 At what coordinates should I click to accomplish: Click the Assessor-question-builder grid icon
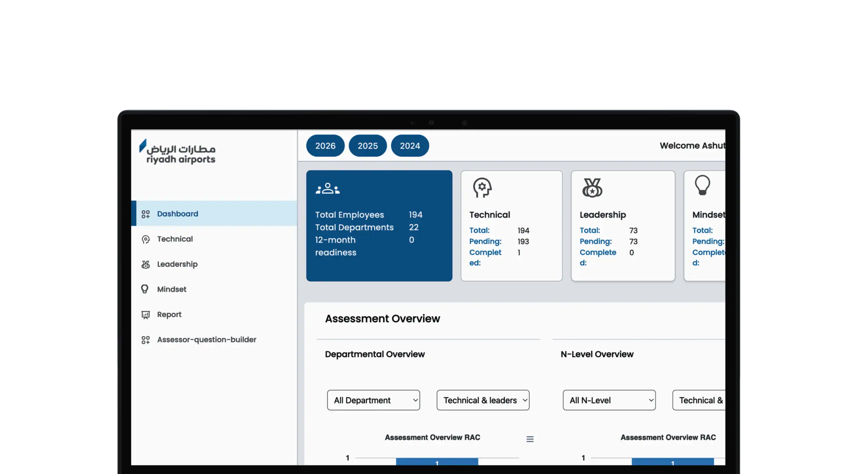[145, 340]
